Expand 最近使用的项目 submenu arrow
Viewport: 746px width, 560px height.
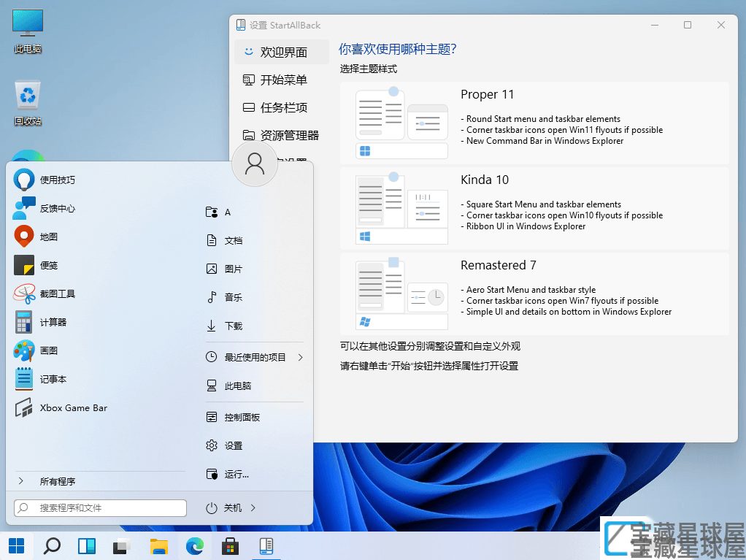(300, 357)
